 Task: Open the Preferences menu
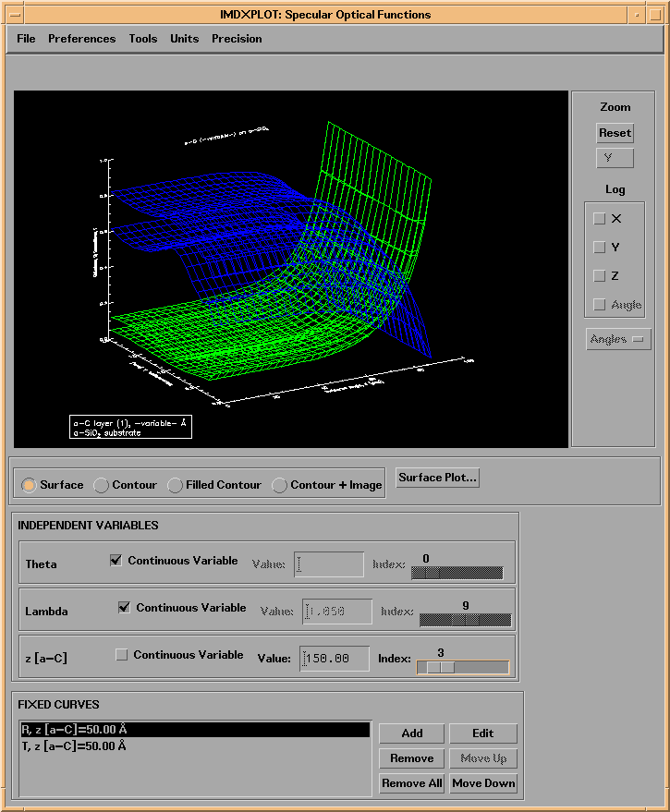pyautogui.click(x=82, y=39)
